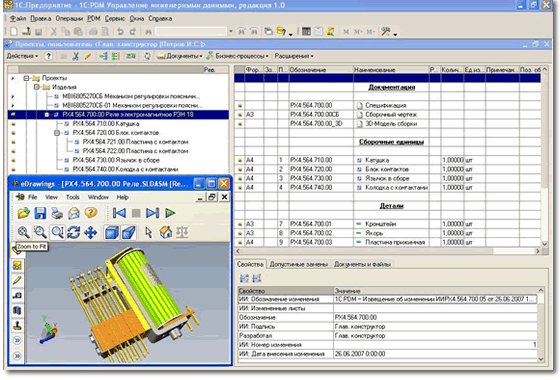560x380 pixels.
Task: Select the Rotate view icon in eDrawings
Action: point(74,232)
